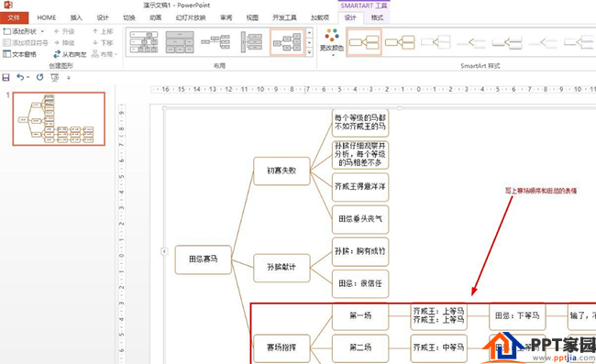This screenshot has height=364, width=596.
Task: Open 更改颜色 (Change Colors) dropdown
Action: [331, 42]
